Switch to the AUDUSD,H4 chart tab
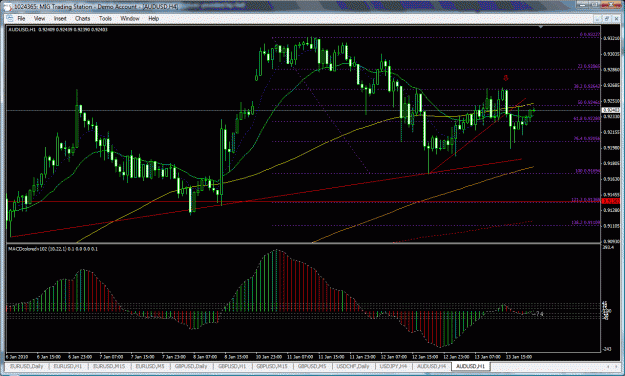This screenshot has width=625, height=376. click(x=432, y=366)
